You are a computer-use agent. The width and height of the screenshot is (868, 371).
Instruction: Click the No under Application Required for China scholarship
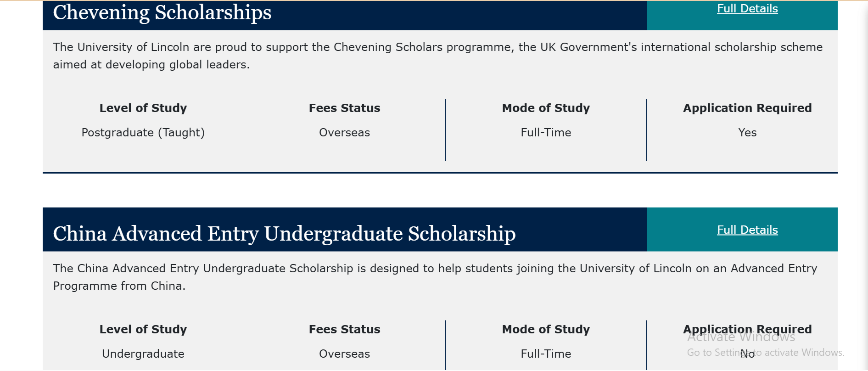click(x=747, y=354)
